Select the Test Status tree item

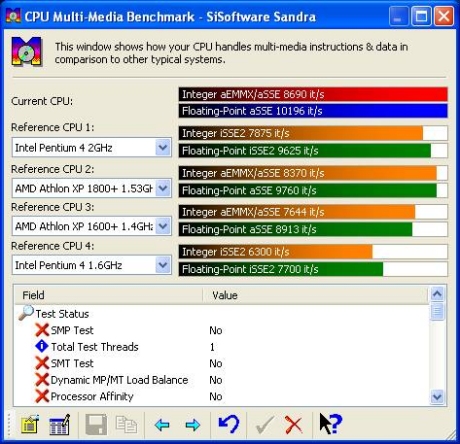(x=62, y=314)
